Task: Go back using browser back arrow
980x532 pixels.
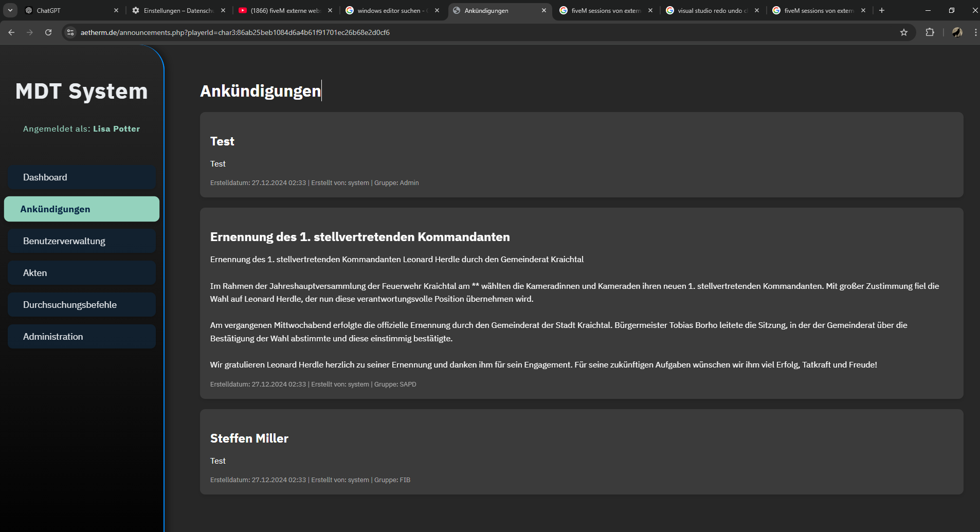Action: coord(11,32)
